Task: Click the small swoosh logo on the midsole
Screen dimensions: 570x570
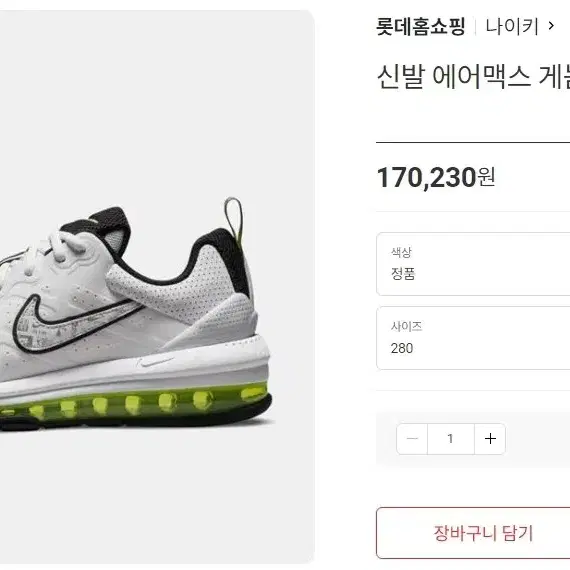Action: (x=154, y=361)
